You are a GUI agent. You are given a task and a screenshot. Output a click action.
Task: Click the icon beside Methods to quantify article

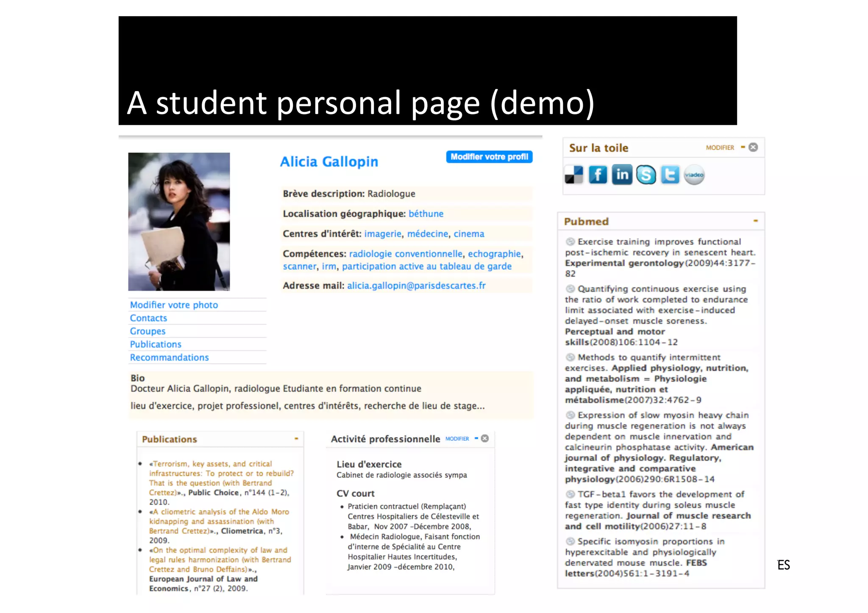pos(570,357)
